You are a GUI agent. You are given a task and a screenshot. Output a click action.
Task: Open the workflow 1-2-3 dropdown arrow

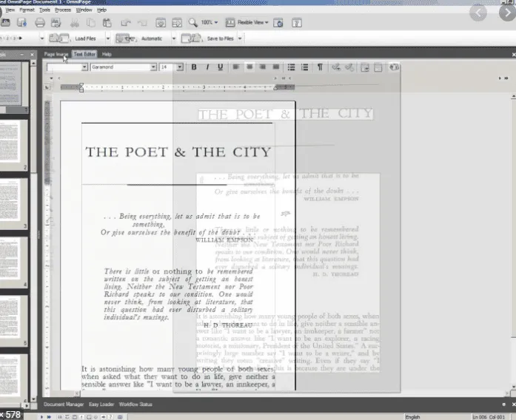click(41, 38)
